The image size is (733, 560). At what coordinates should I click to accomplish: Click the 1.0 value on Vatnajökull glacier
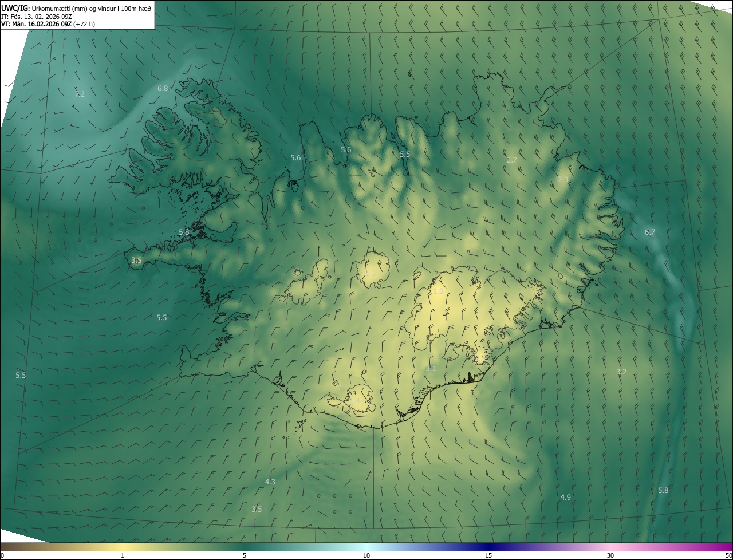(x=438, y=291)
